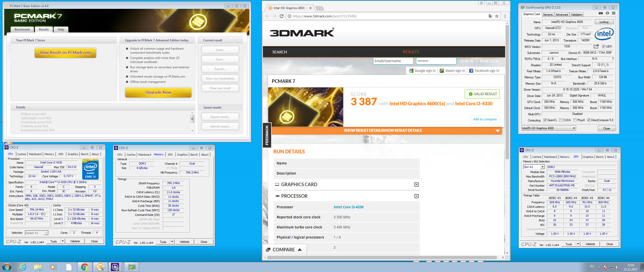
Task: Toggle the UEFI checkbox in GPU-Z
Action: pyautogui.click(x=603, y=47)
